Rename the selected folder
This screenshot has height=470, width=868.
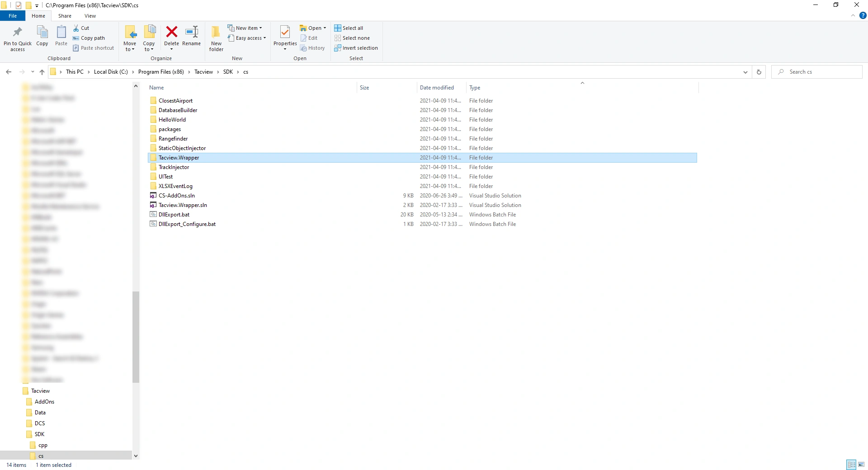tap(192, 36)
